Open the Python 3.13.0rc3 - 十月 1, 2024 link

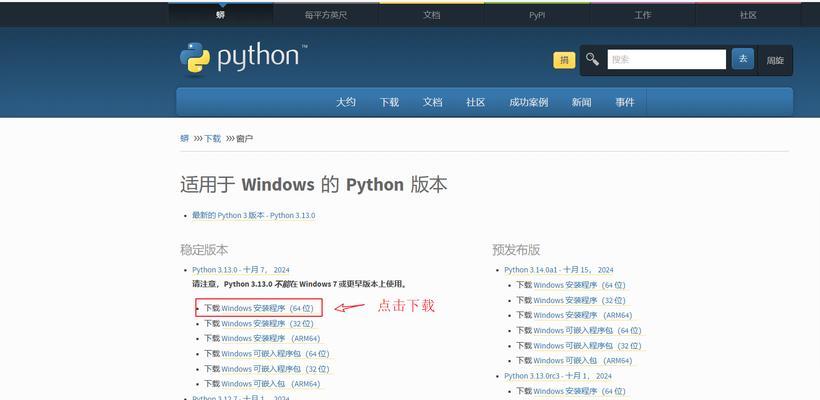click(x=557, y=376)
